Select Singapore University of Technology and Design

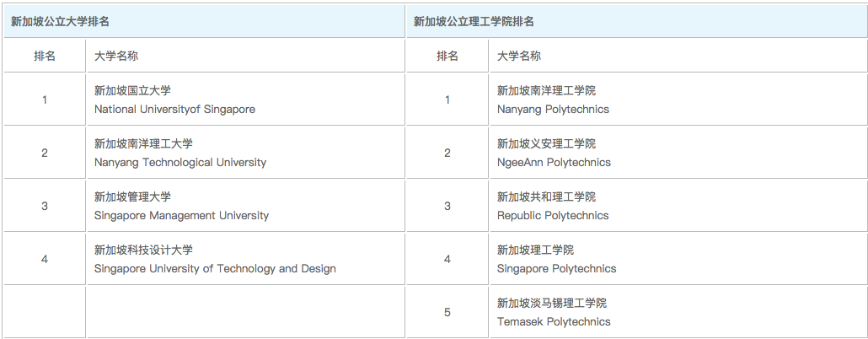point(215,269)
